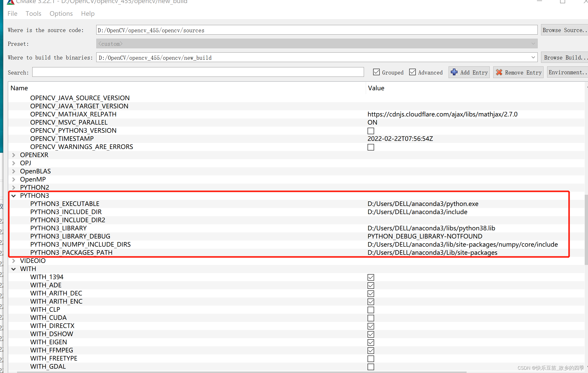
Task: Toggle the Grouped checkbox
Action: 376,72
